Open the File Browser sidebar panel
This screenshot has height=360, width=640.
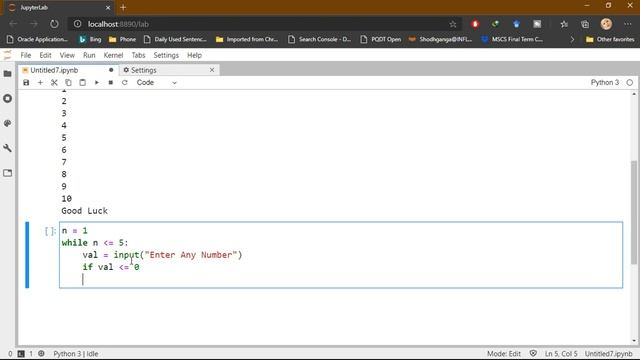[7, 74]
